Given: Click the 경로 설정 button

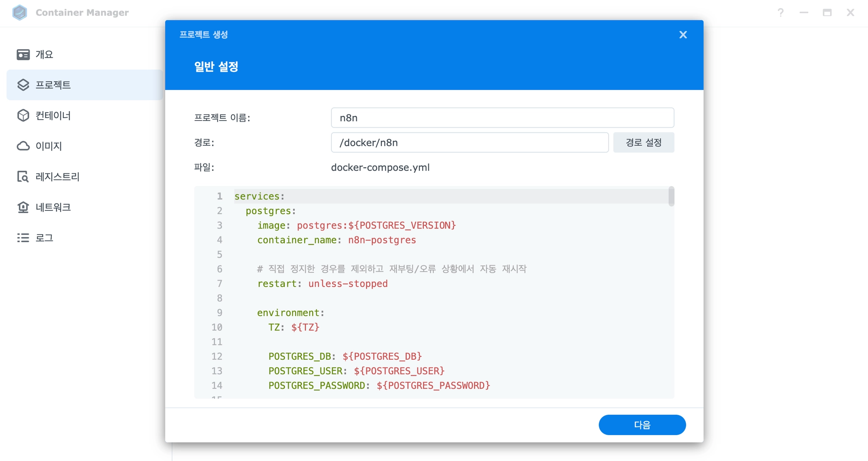Looking at the screenshot, I should coord(643,142).
